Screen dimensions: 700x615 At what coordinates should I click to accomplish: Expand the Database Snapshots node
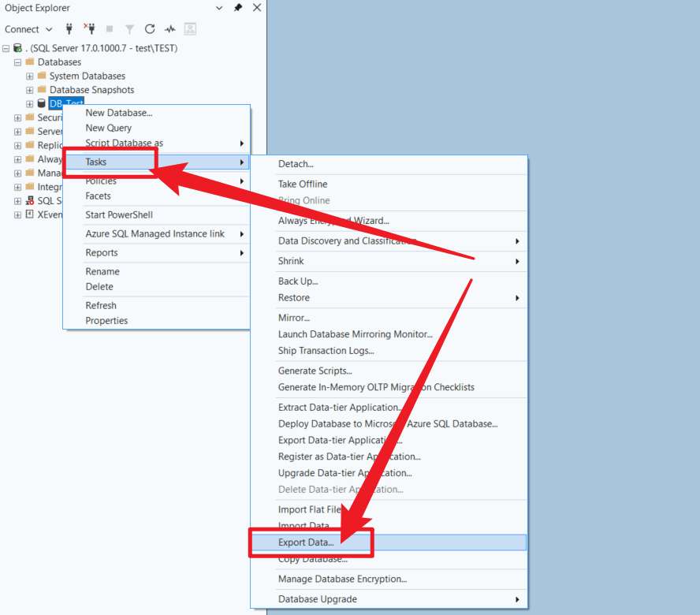click(x=29, y=90)
